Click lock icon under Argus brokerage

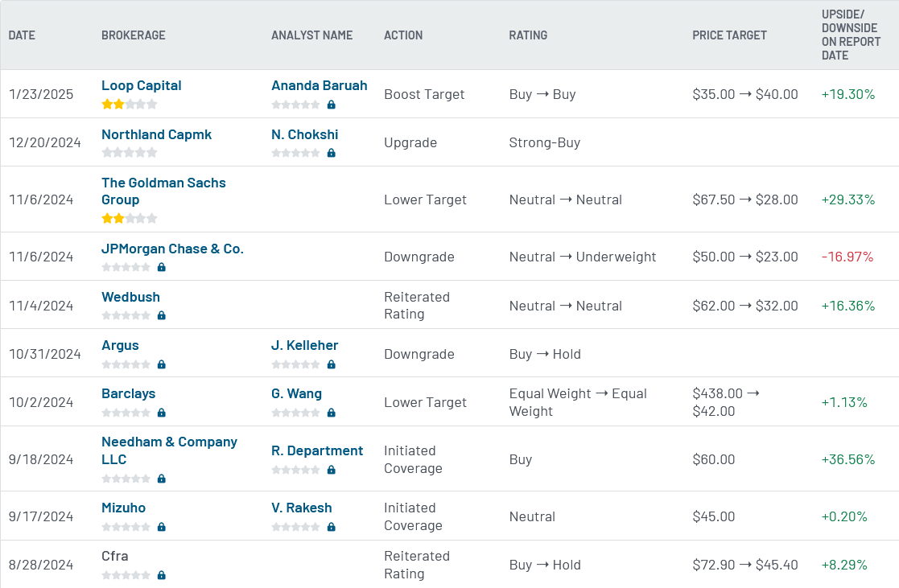[x=162, y=364]
